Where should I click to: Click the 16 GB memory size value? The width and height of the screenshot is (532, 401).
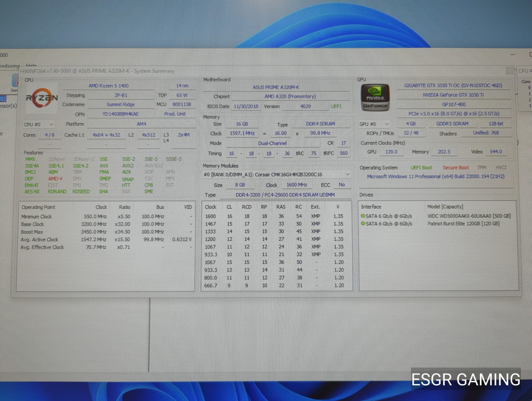point(242,124)
